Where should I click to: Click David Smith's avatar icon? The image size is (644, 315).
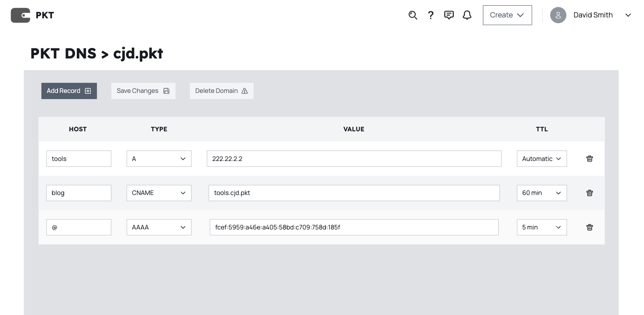[558, 15]
